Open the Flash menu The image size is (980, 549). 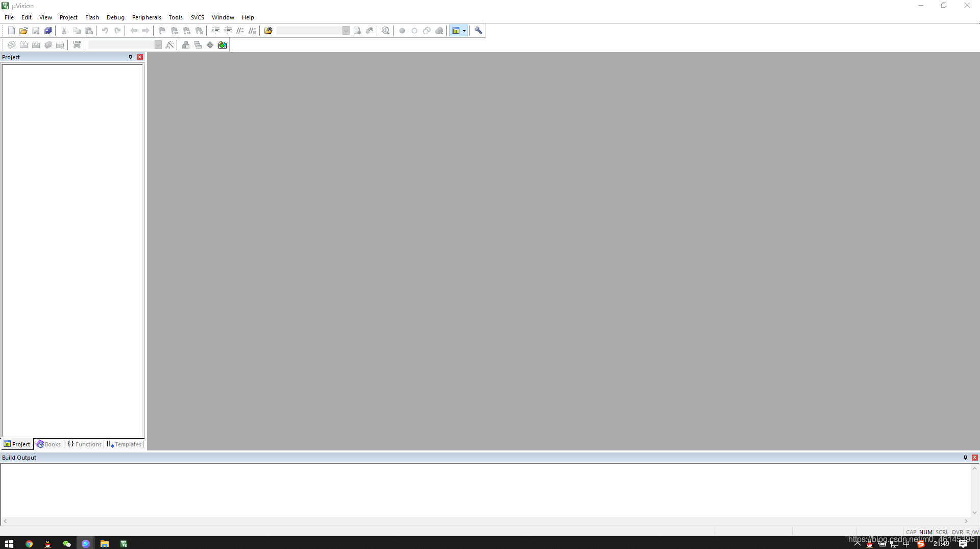coord(92,17)
